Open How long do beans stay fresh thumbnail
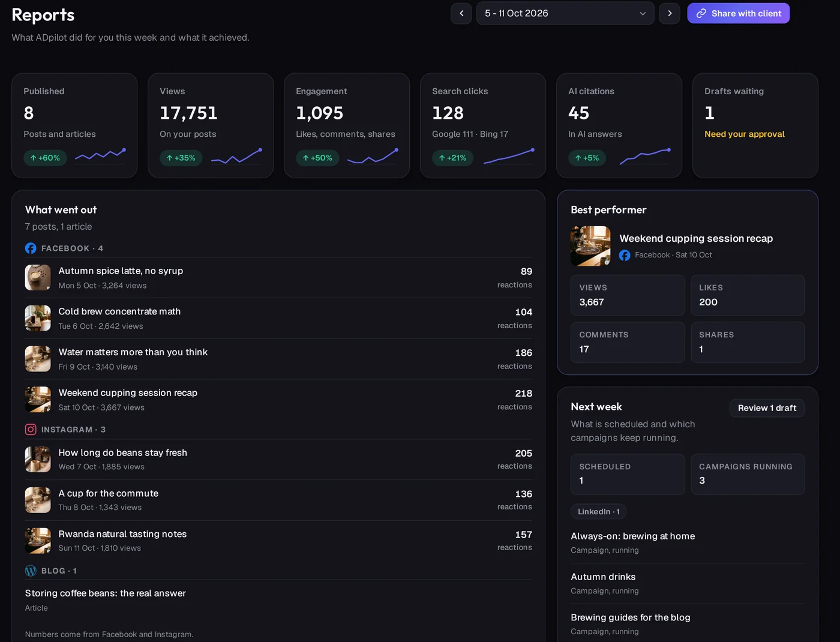Image resolution: width=840 pixels, height=642 pixels. tap(38, 460)
